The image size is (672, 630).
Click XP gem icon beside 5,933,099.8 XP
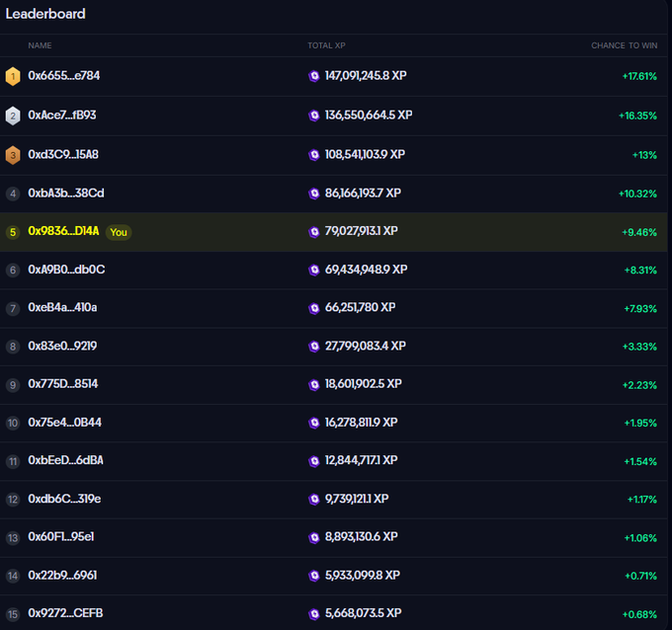point(314,576)
